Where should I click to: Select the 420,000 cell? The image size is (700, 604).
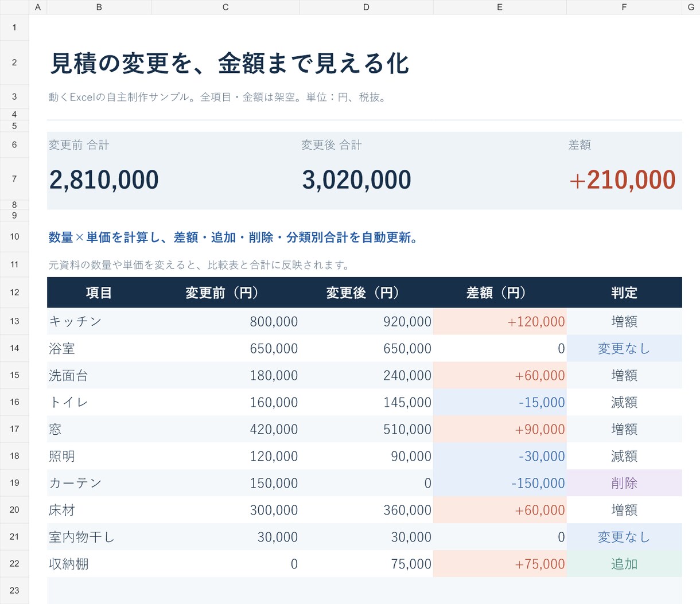[x=225, y=429]
